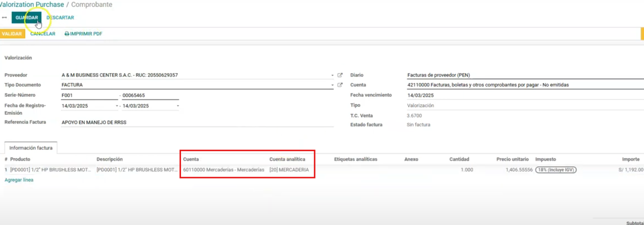The width and height of the screenshot is (644, 225).
Task: Open the emission date dropdown arrow
Action: (178, 106)
